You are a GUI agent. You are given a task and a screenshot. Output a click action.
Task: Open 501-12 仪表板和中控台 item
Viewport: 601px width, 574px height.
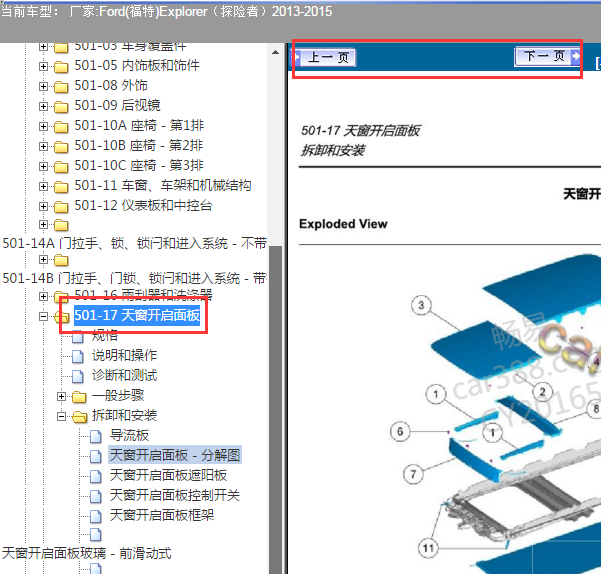coord(143,205)
